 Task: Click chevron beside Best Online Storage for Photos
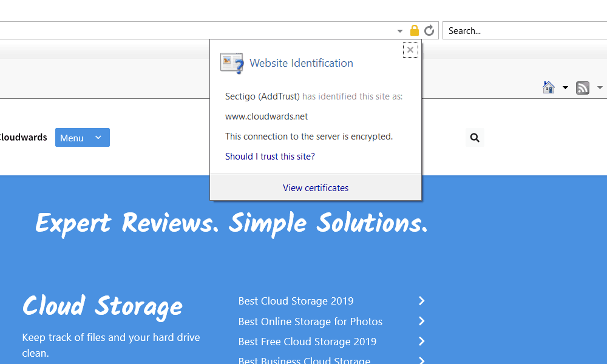(422, 321)
